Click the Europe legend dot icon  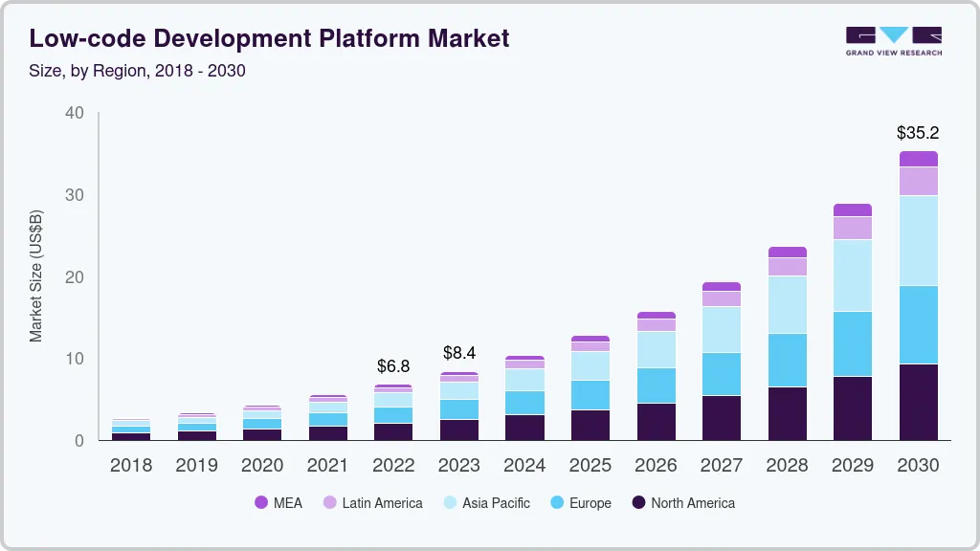[x=555, y=503]
